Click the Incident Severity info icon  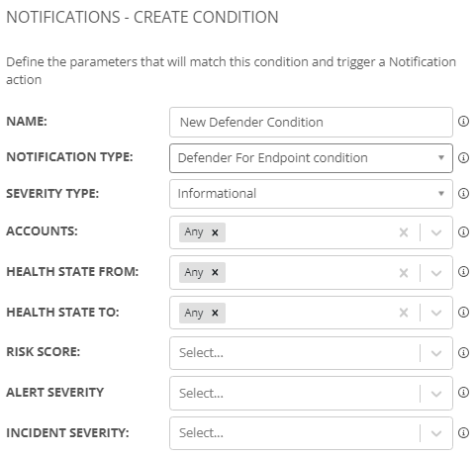[x=463, y=432]
